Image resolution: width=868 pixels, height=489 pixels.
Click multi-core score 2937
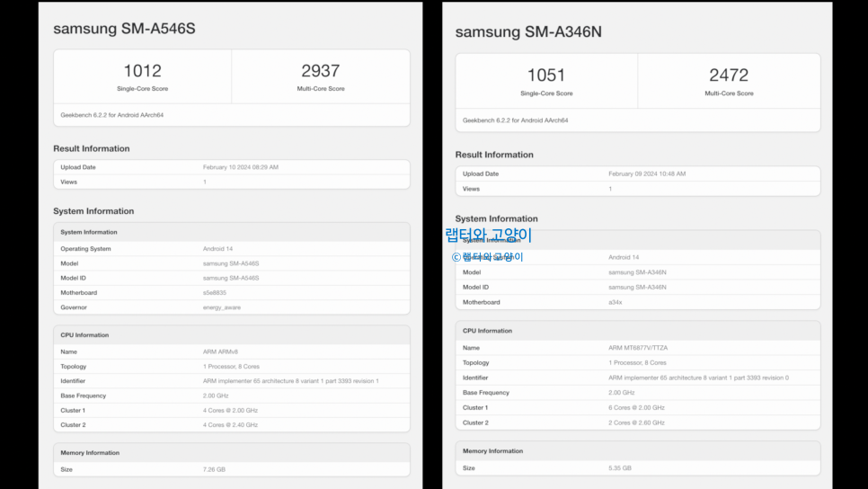(321, 71)
